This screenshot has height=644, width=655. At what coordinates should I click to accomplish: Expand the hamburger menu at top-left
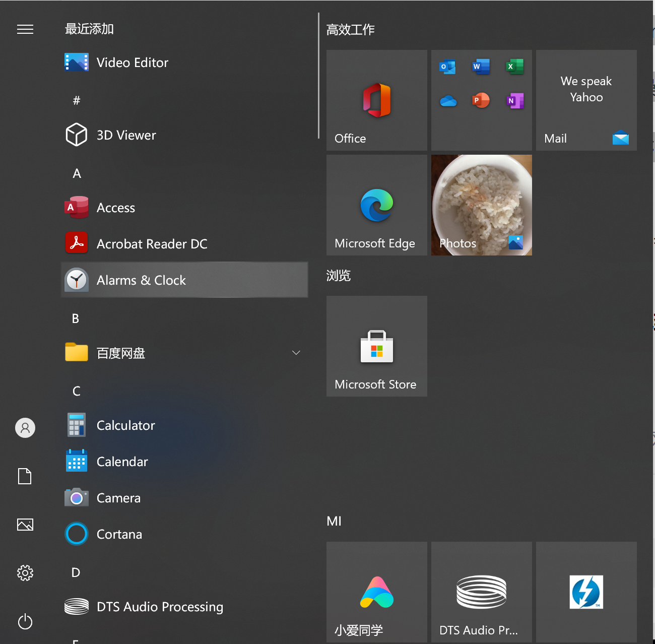tap(25, 30)
